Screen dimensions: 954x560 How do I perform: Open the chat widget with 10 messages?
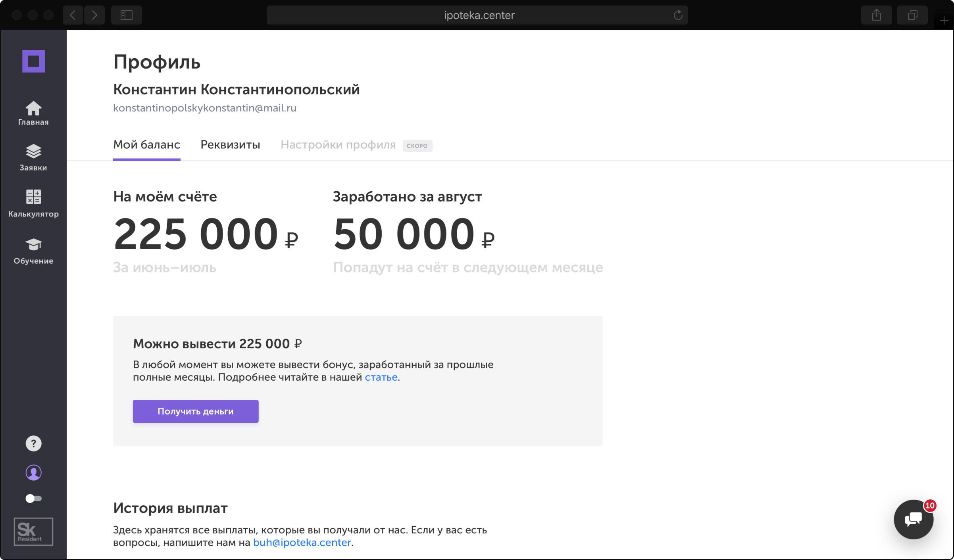point(914,519)
